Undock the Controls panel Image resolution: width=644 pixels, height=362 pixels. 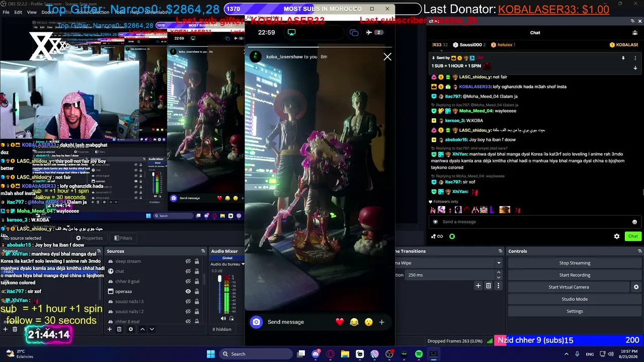click(639, 251)
